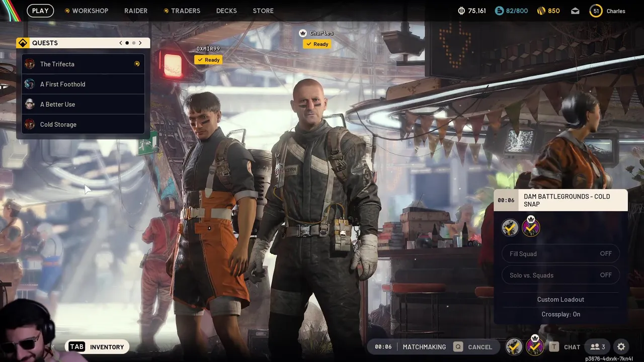Screen dimensions: 644x362
Task: Open CHAT
Action: point(572,347)
